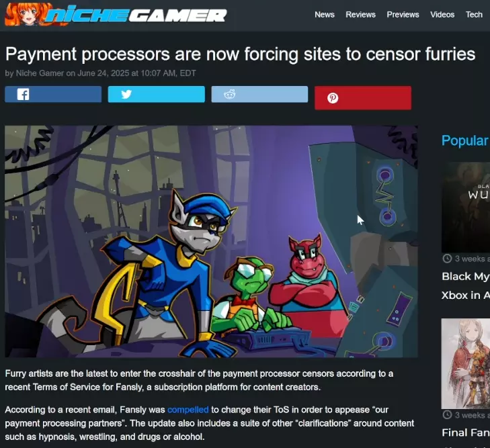Open the Reviews menu item
Image resolution: width=490 pixels, height=448 pixels.
(360, 15)
